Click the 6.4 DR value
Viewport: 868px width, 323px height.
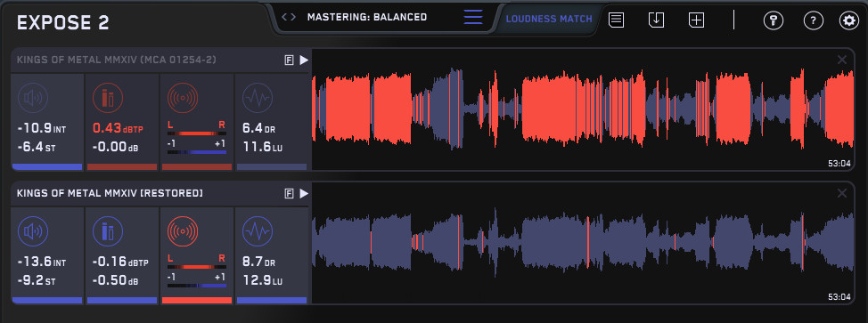(x=258, y=129)
